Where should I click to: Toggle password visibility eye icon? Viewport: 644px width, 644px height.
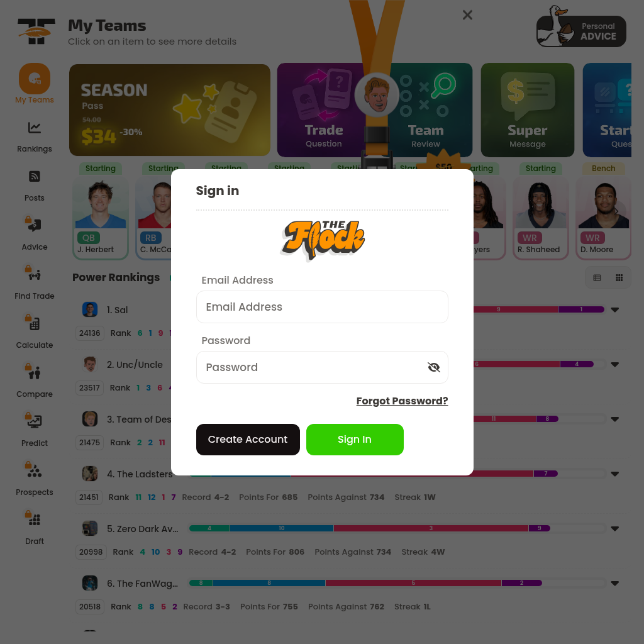tap(434, 367)
